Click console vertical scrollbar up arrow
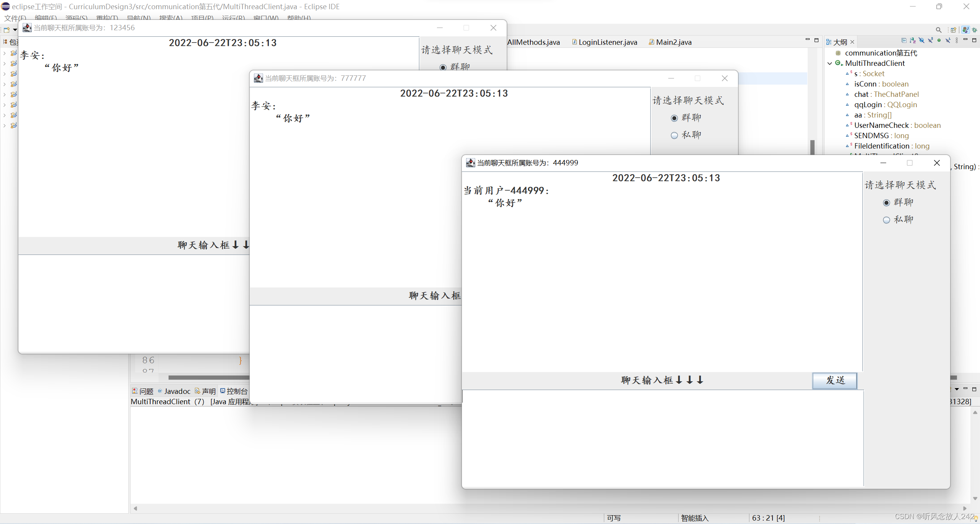The width and height of the screenshot is (980, 524). [x=975, y=413]
